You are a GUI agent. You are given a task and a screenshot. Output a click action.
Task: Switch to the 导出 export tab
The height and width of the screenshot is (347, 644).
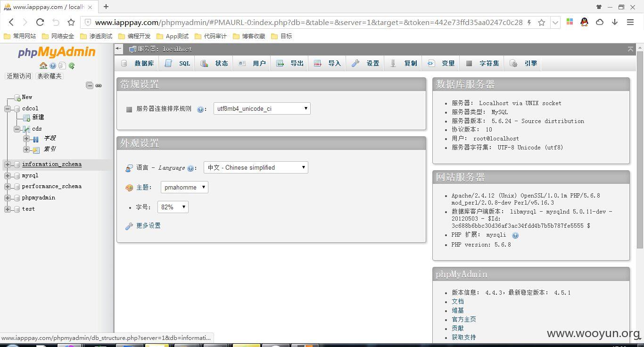point(290,63)
